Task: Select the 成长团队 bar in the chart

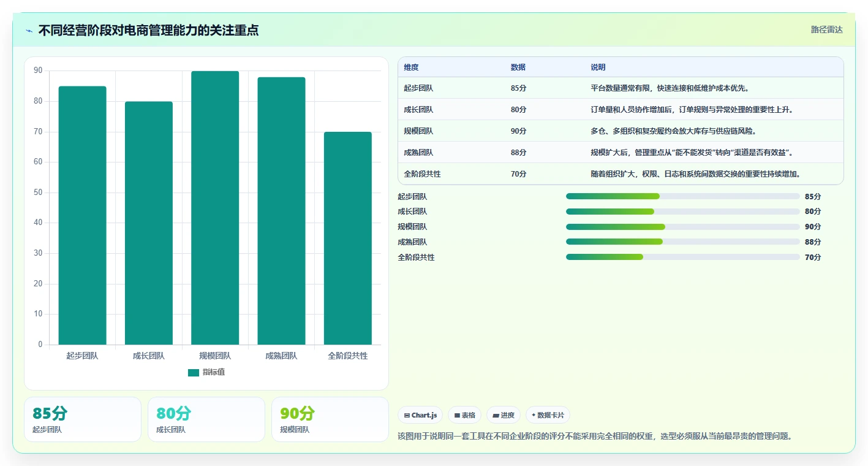Action: point(149,223)
